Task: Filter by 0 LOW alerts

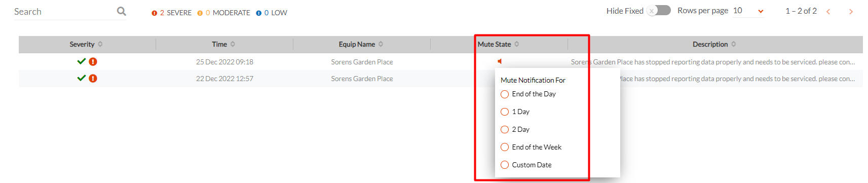Action: (271, 13)
